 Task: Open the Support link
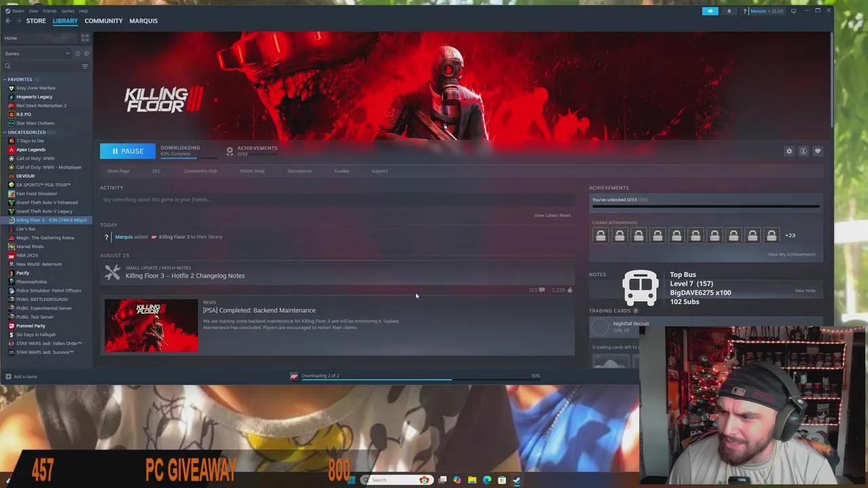click(380, 171)
